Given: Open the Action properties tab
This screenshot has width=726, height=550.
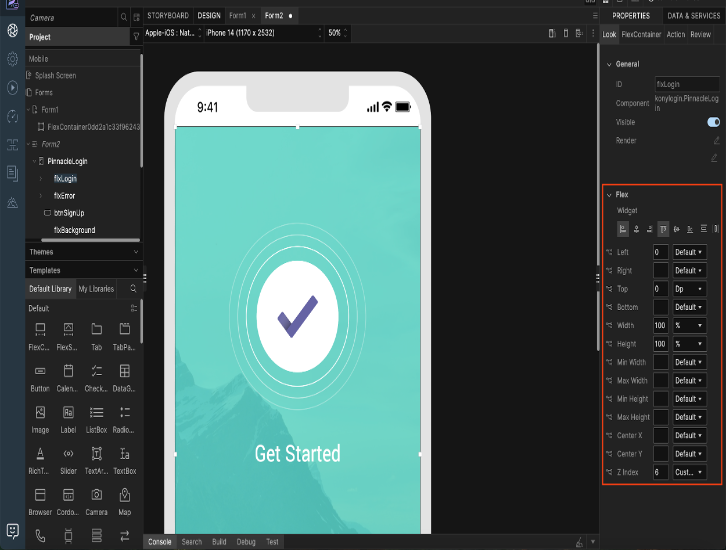Looking at the screenshot, I should tap(676, 34).
